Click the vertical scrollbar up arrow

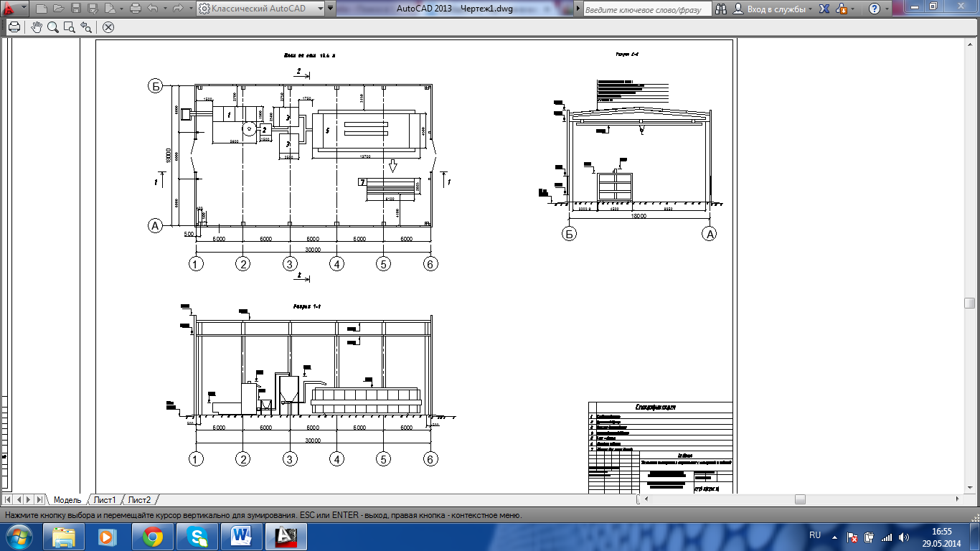(970, 44)
